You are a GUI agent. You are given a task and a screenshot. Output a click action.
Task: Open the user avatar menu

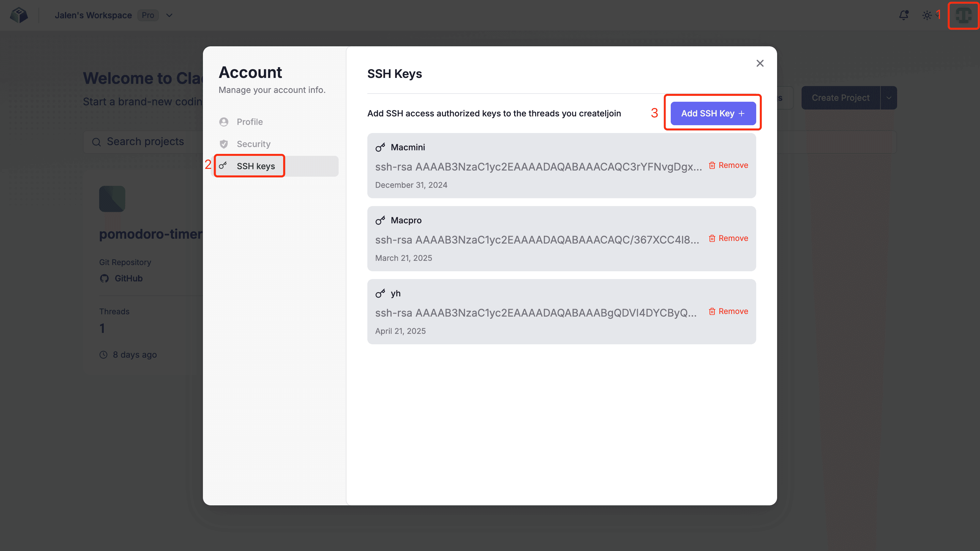(964, 15)
